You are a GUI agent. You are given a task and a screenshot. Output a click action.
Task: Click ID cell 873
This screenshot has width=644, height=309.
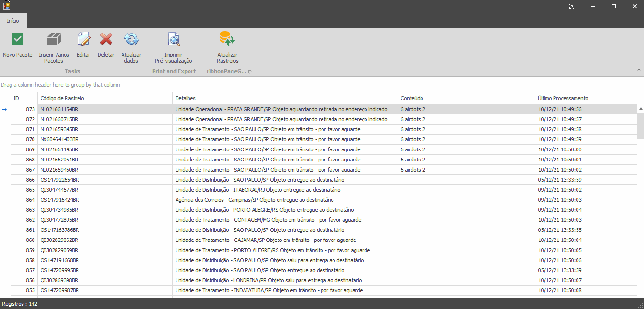[24, 109]
